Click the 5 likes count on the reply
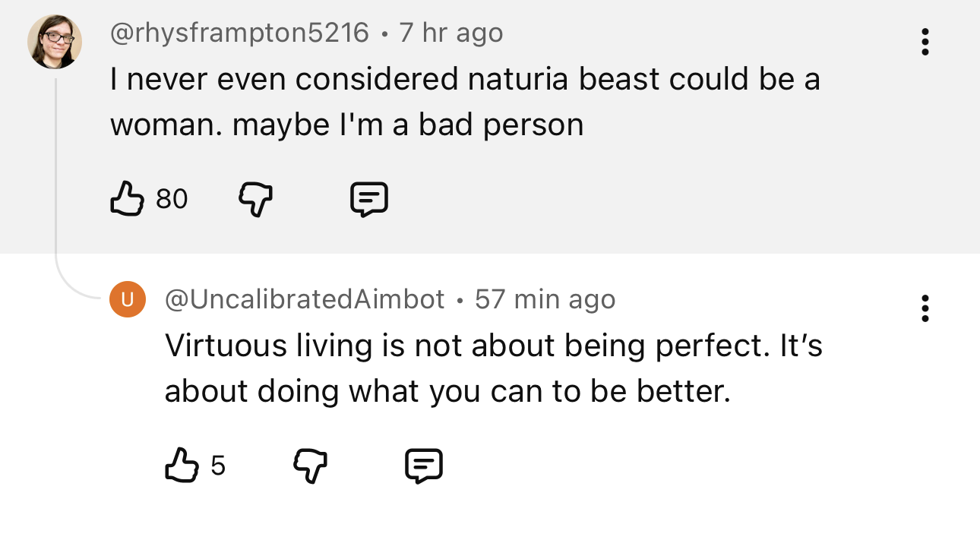Image resolution: width=980 pixels, height=559 pixels. (218, 466)
